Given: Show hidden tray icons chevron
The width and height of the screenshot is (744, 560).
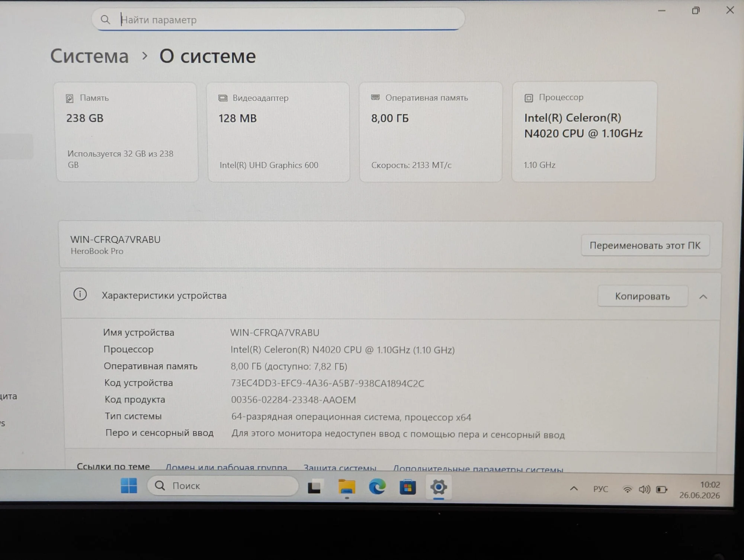Looking at the screenshot, I should pos(574,489).
